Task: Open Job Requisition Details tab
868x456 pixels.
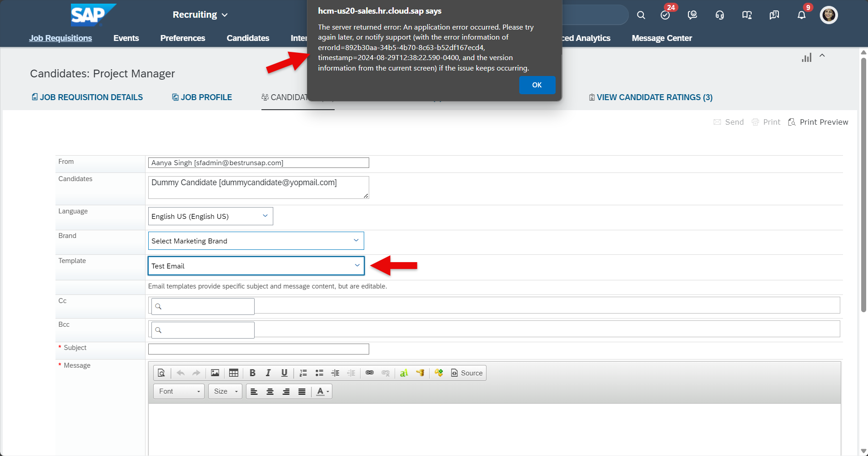Action: (87, 97)
